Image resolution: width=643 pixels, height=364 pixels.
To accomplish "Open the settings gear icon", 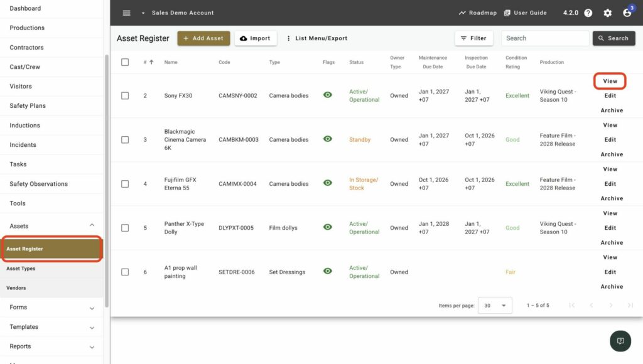I will [x=607, y=13].
